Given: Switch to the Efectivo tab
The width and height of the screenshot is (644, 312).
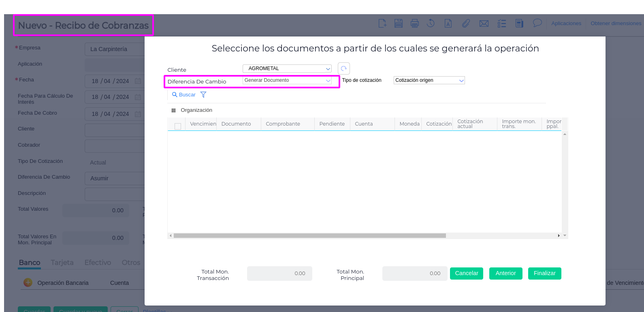Looking at the screenshot, I should 98,263.
